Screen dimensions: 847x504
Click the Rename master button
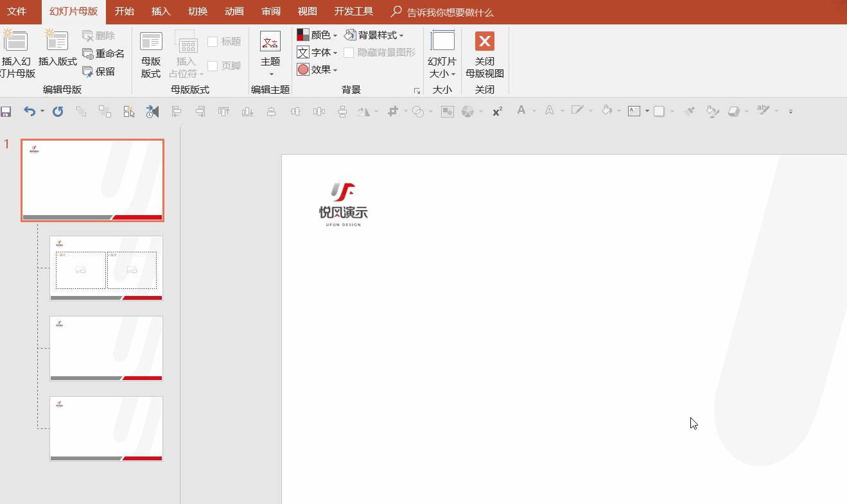[x=103, y=54]
